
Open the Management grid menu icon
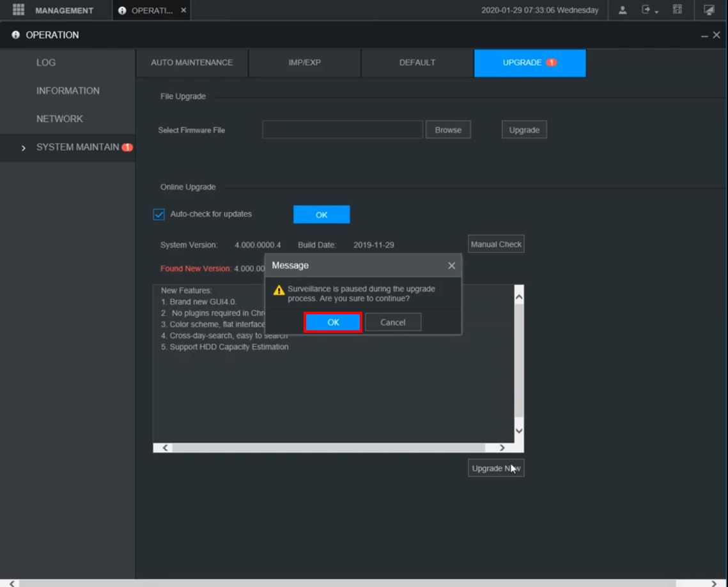click(17, 10)
